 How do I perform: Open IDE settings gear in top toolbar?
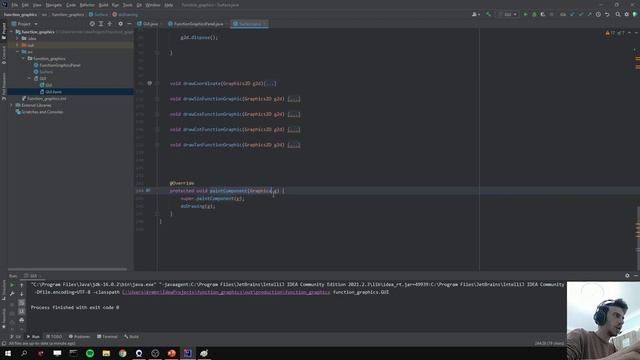click(627, 14)
